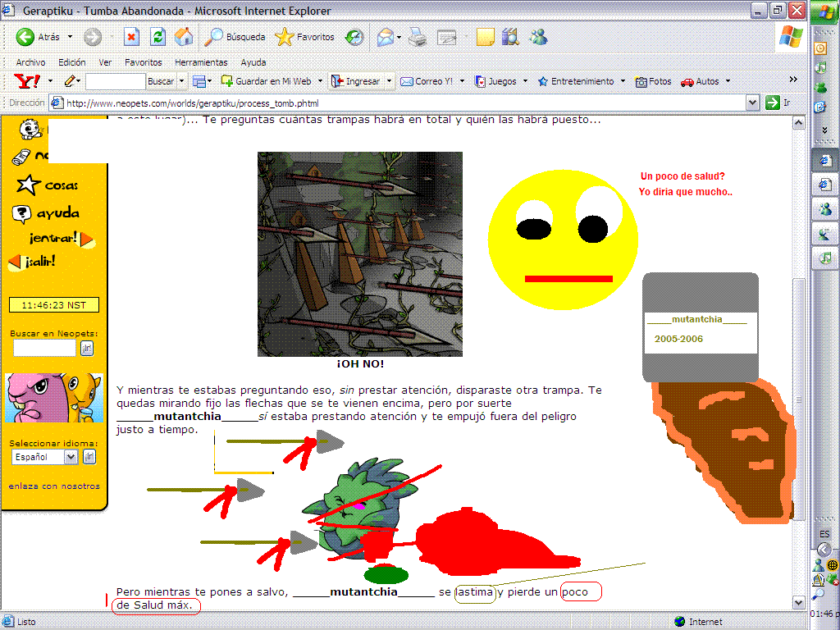
Task: Focus the Yahoo toolbar search box
Action: point(115,81)
